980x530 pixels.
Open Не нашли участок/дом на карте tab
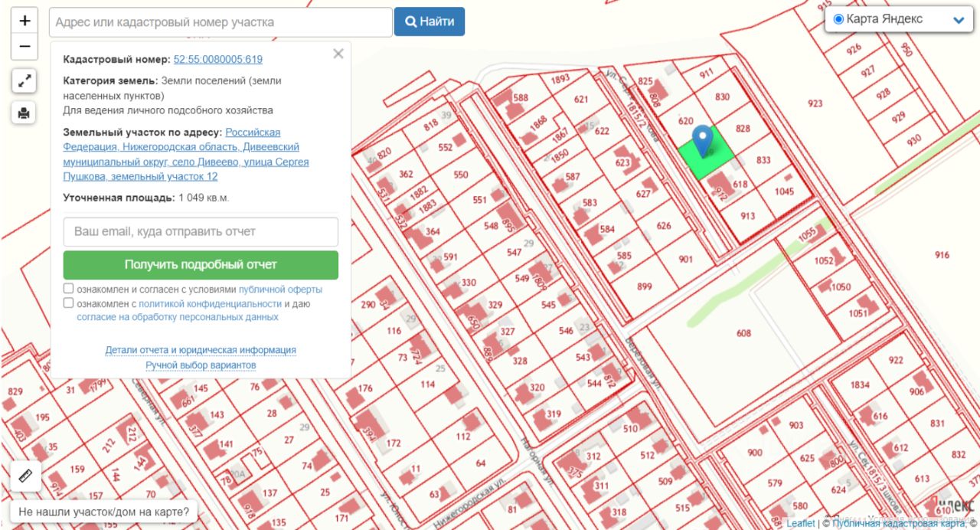(103, 512)
